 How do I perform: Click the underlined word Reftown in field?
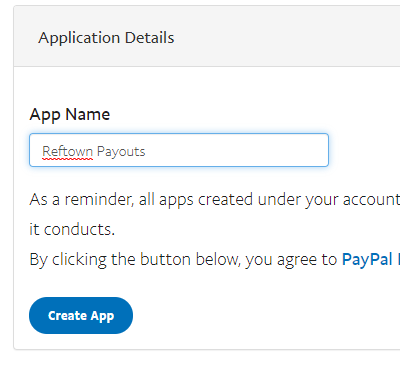point(67,152)
